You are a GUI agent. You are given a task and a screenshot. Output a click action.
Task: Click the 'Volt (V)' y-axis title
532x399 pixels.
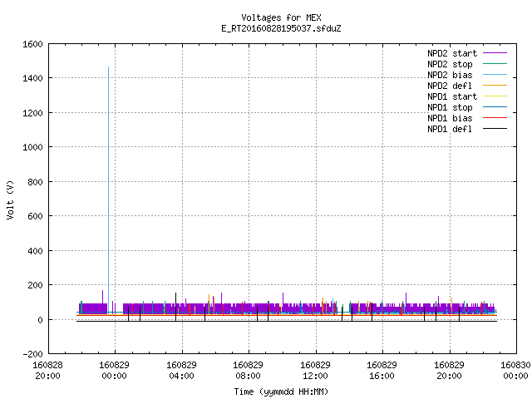pyautogui.click(x=10, y=199)
